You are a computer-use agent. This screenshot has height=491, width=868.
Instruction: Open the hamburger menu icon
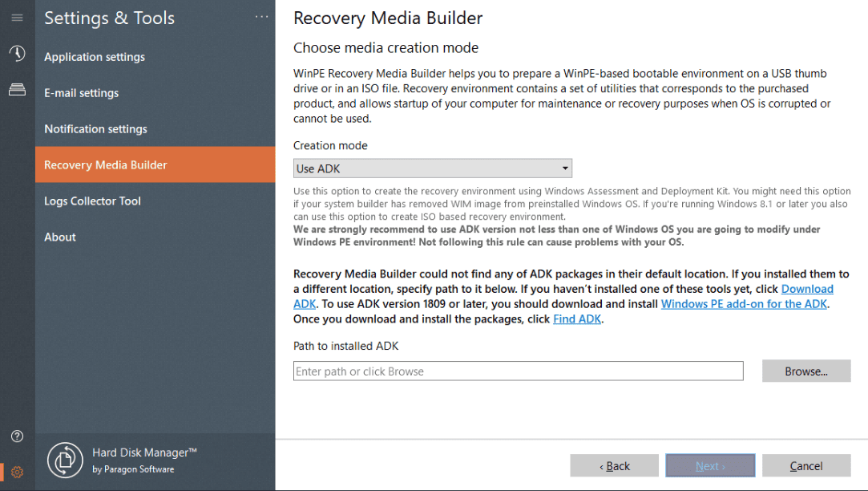tap(17, 18)
